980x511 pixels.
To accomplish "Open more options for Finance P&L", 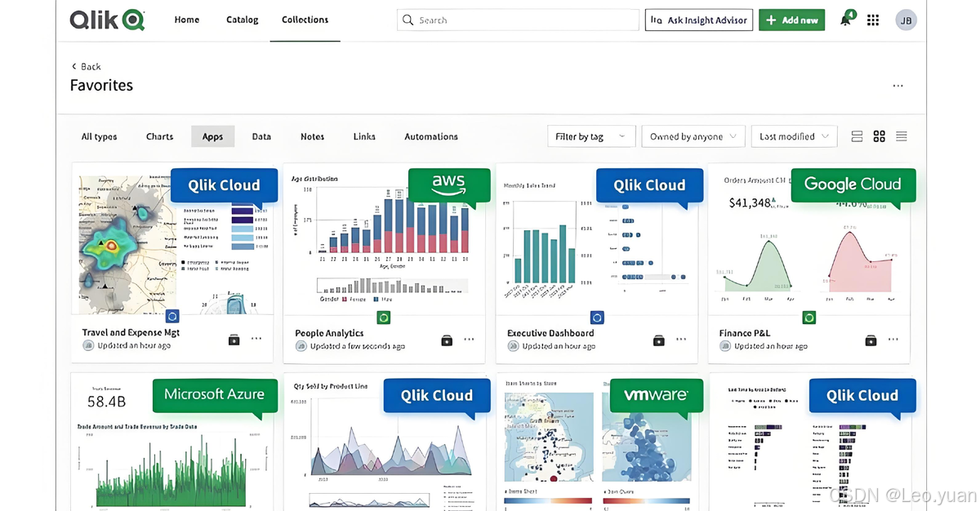I will 893,339.
